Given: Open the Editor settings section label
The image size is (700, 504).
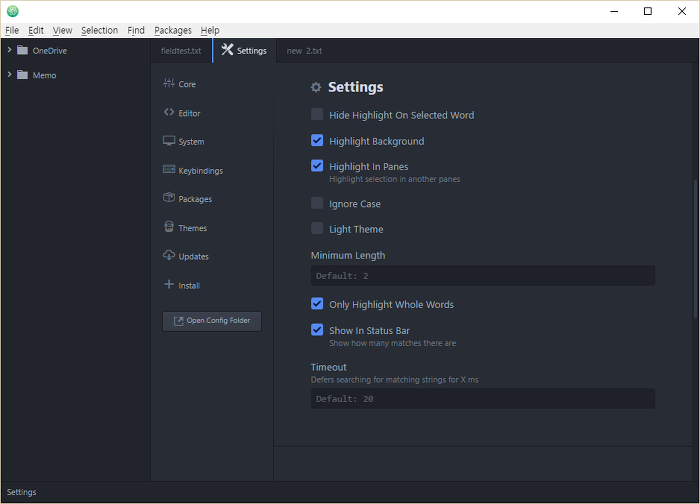Looking at the screenshot, I should 189,113.
